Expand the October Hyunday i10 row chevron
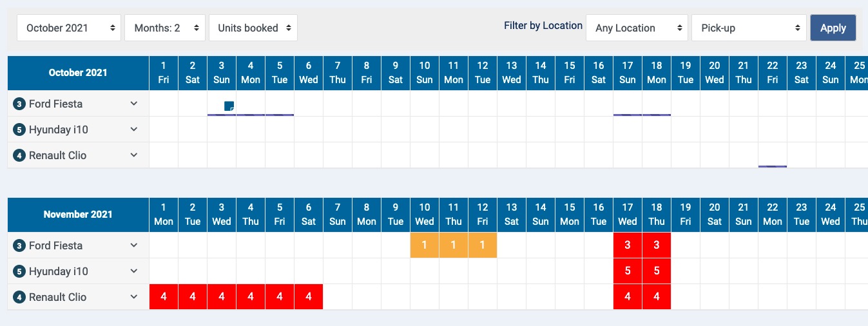 [134, 129]
